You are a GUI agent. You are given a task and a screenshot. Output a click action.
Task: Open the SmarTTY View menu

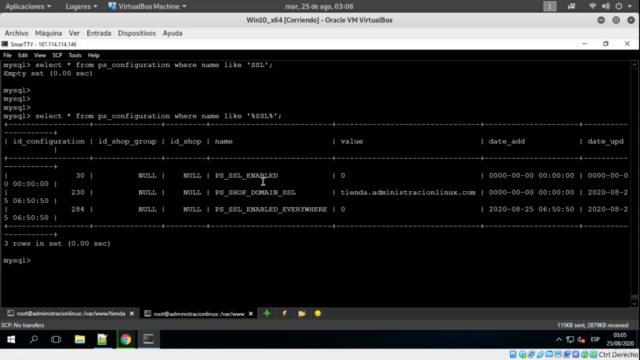point(40,55)
